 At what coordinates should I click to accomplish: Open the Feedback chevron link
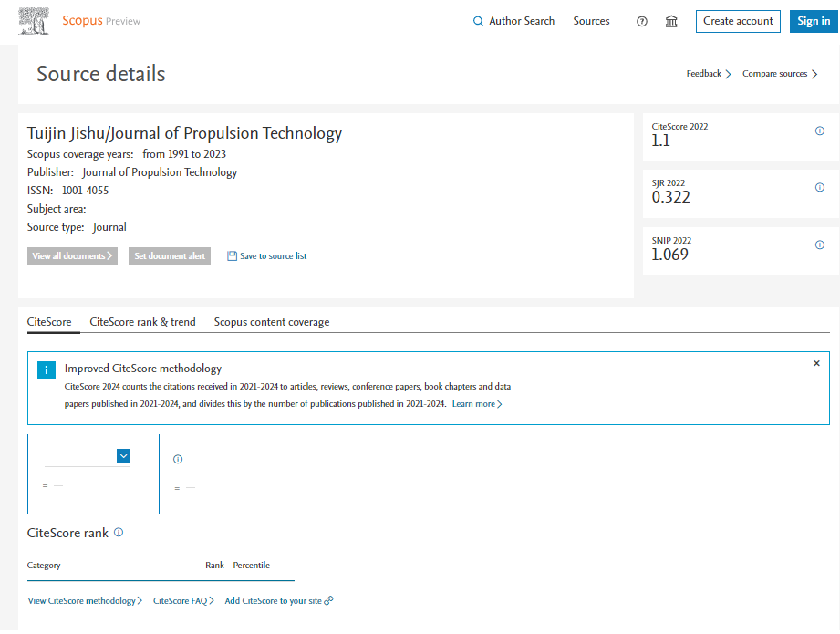pos(709,74)
